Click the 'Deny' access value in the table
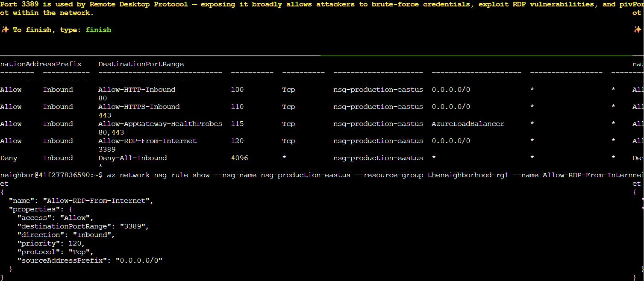 pyautogui.click(x=9, y=158)
